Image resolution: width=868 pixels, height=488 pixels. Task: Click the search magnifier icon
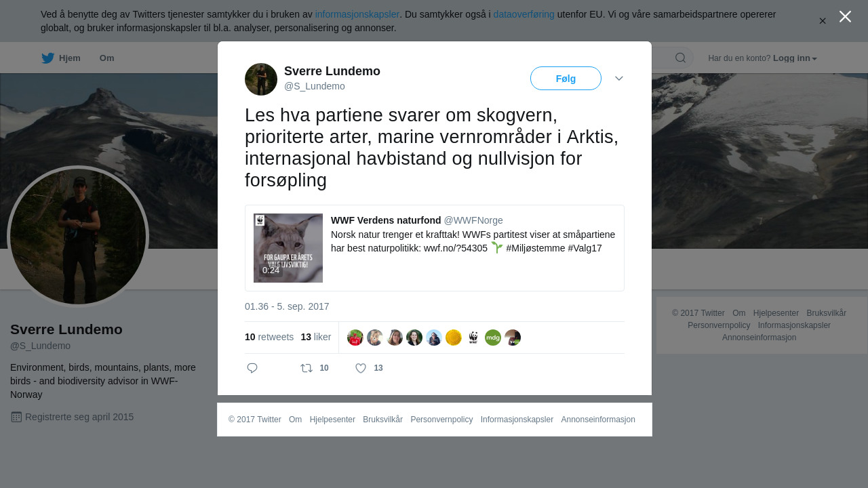[x=680, y=58]
